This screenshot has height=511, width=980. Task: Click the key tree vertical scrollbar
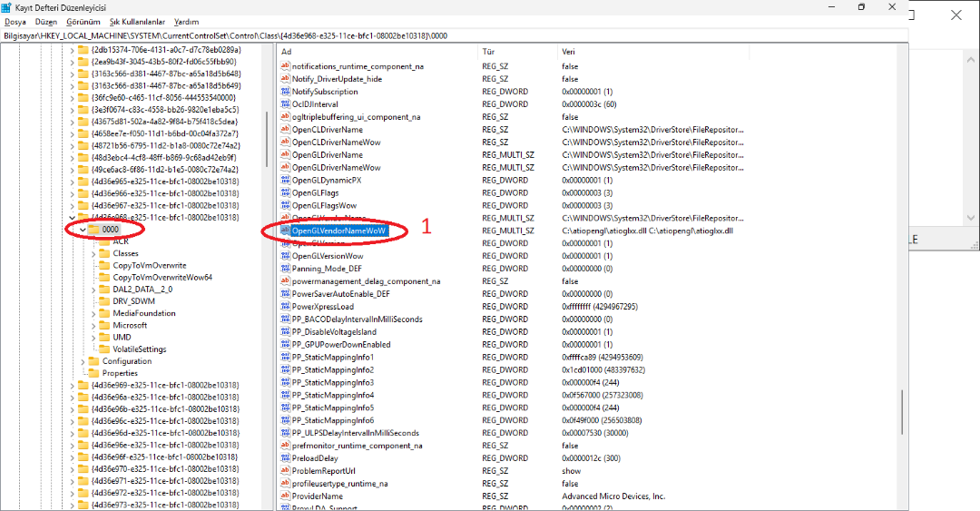(268, 139)
